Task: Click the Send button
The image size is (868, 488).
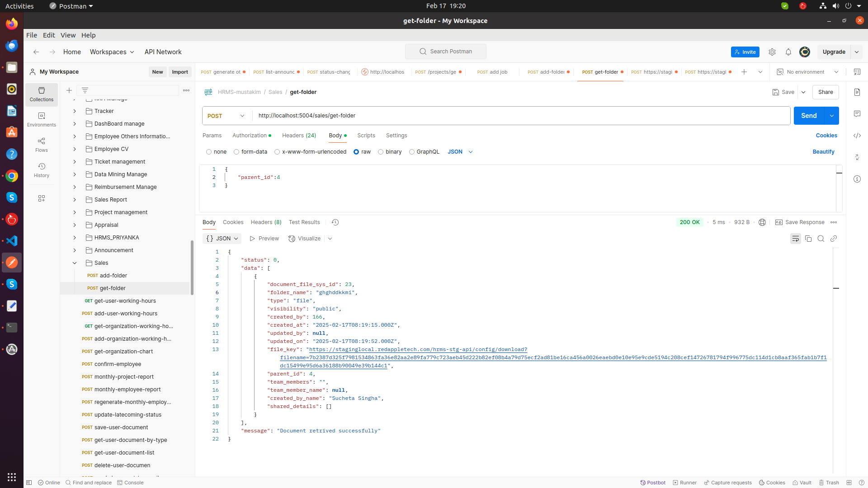Action: (809, 116)
